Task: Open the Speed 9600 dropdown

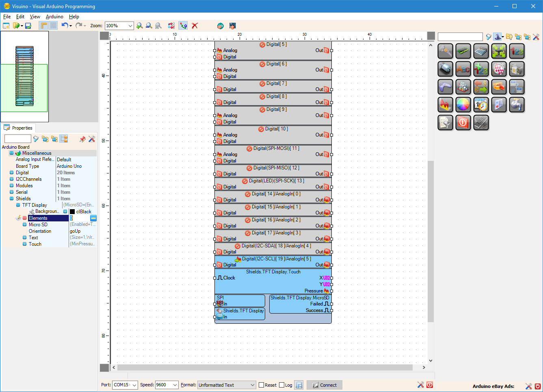Action: 176,385
